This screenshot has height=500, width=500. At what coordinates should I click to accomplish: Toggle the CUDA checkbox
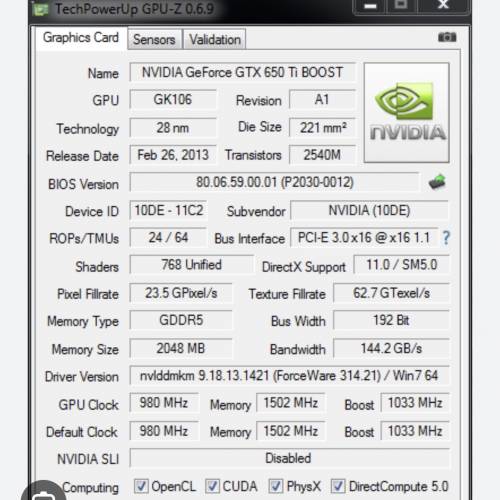(x=212, y=486)
